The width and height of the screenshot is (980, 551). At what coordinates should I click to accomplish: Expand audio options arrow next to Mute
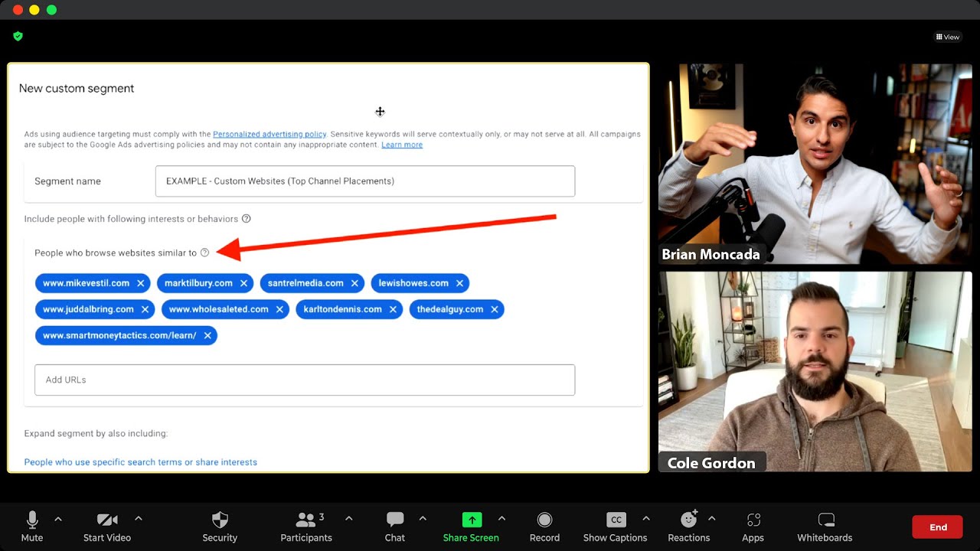[x=58, y=518]
